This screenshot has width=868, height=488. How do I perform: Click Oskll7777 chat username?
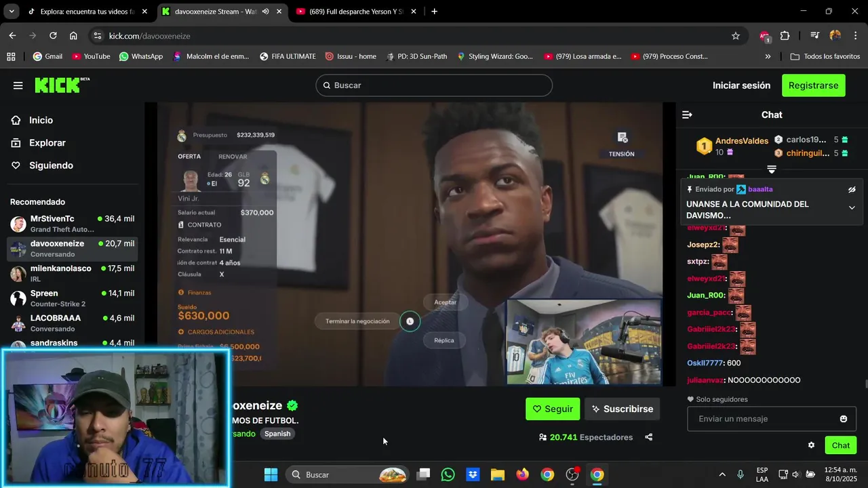[705, 363]
